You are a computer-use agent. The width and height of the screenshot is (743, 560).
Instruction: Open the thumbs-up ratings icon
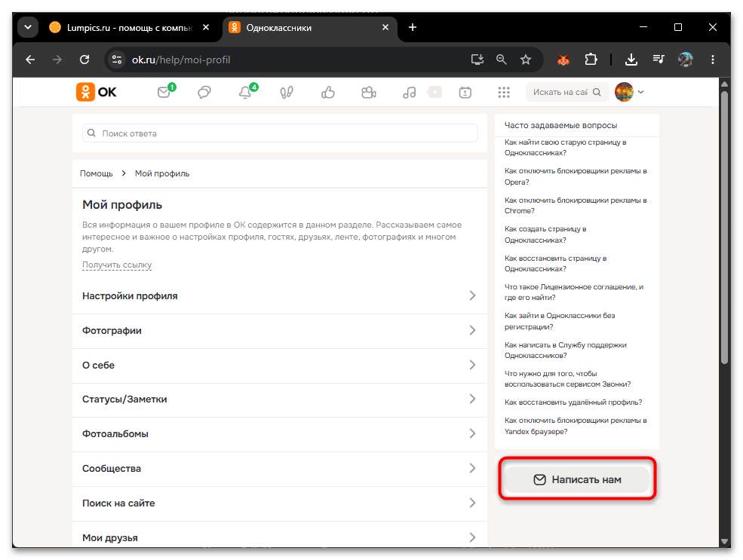pyautogui.click(x=328, y=92)
